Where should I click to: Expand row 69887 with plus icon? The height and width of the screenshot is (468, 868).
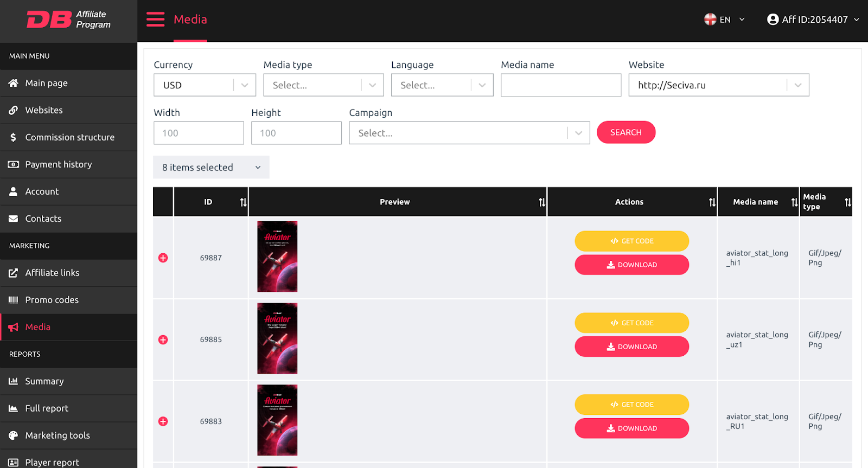point(163,258)
